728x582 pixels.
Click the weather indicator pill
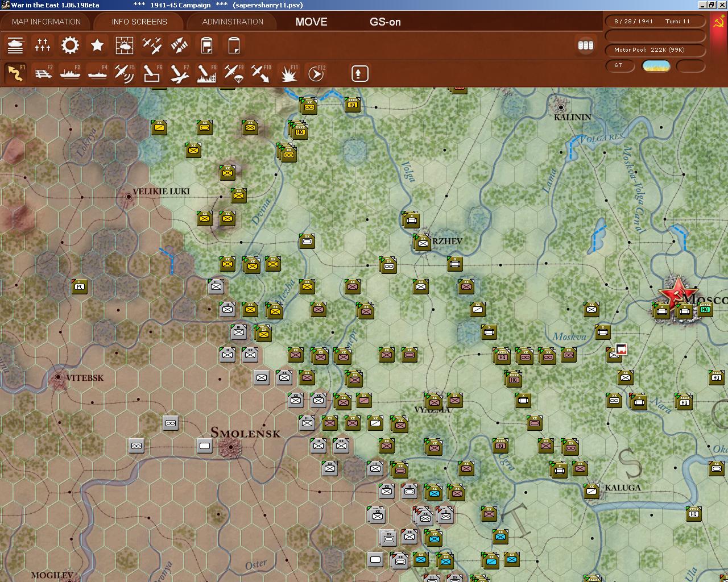[x=656, y=66]
